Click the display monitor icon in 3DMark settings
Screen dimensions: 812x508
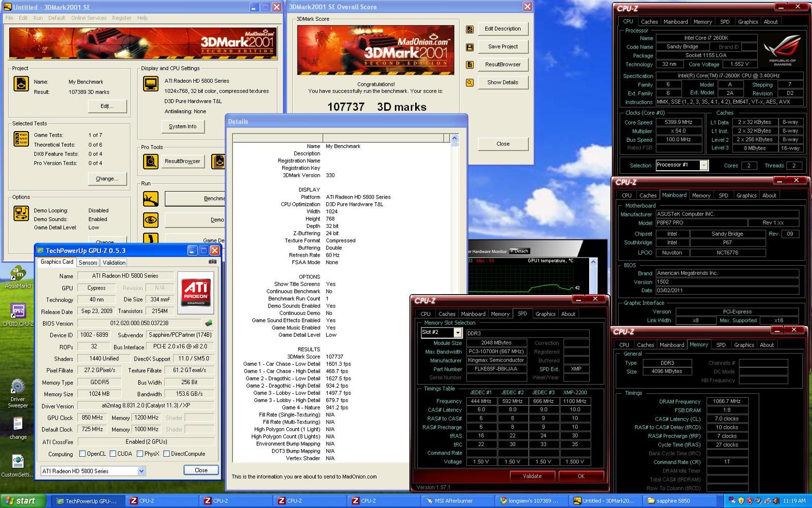pyautogui.click(x=151, y=83)
